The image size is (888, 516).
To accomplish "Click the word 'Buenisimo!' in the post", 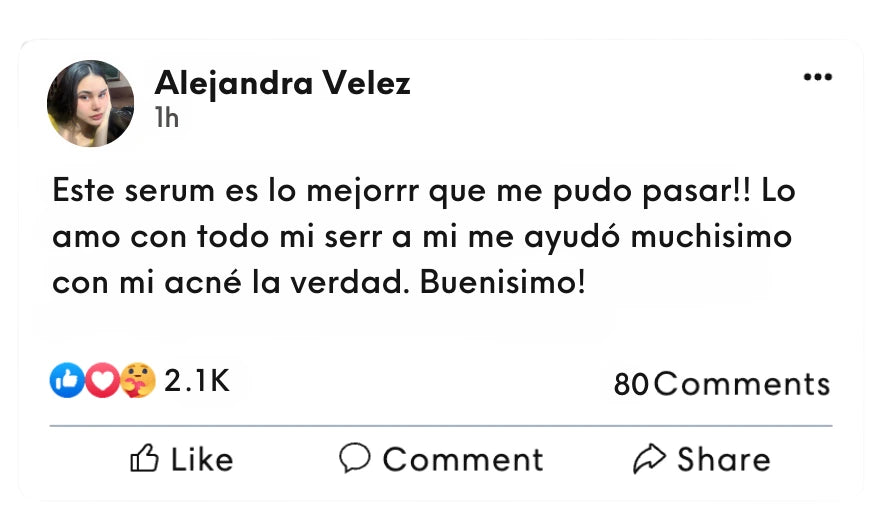I will (501, 283).
